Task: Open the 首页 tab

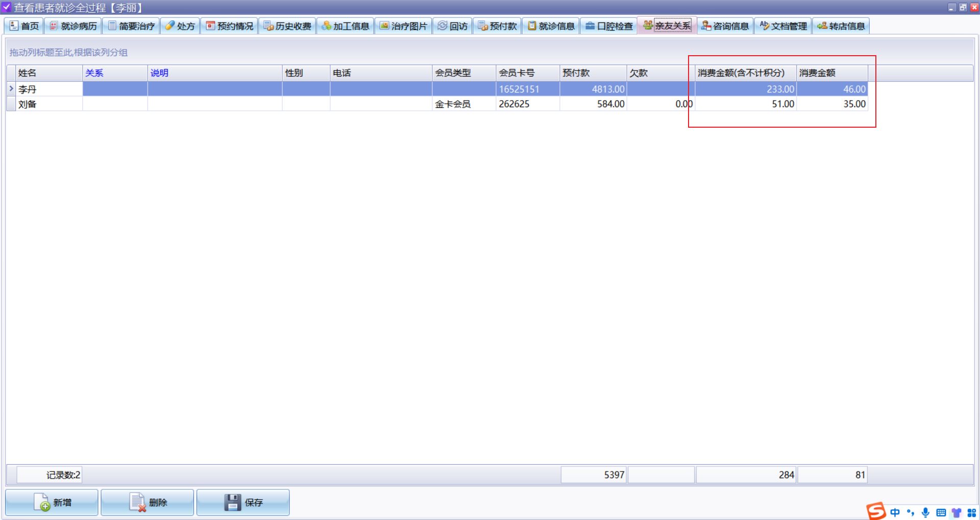Action: pyautogui.click(x=24, y=26)
